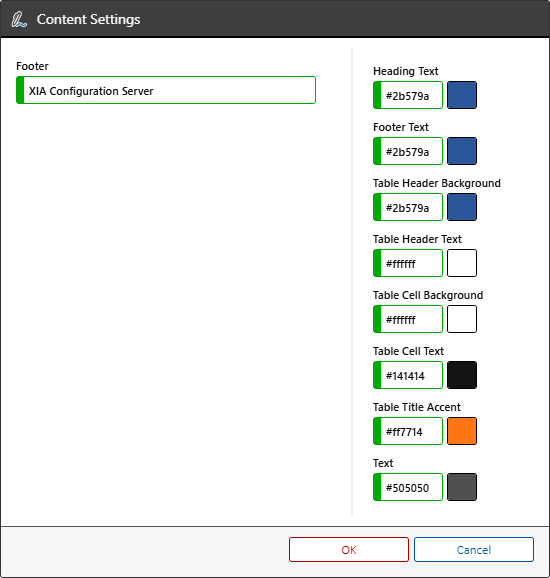Click the app icon in title bar

tap(19, 20)
